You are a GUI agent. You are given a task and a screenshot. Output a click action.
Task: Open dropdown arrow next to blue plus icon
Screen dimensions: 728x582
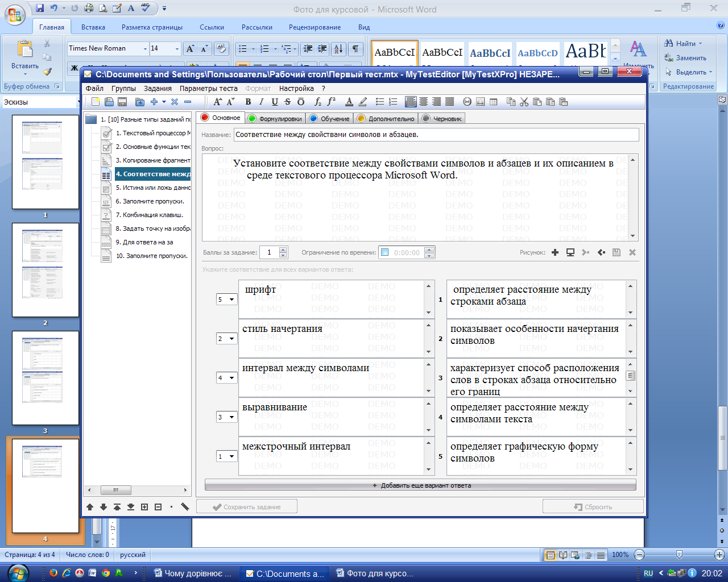pyautogui.click(x=164, y=102)
